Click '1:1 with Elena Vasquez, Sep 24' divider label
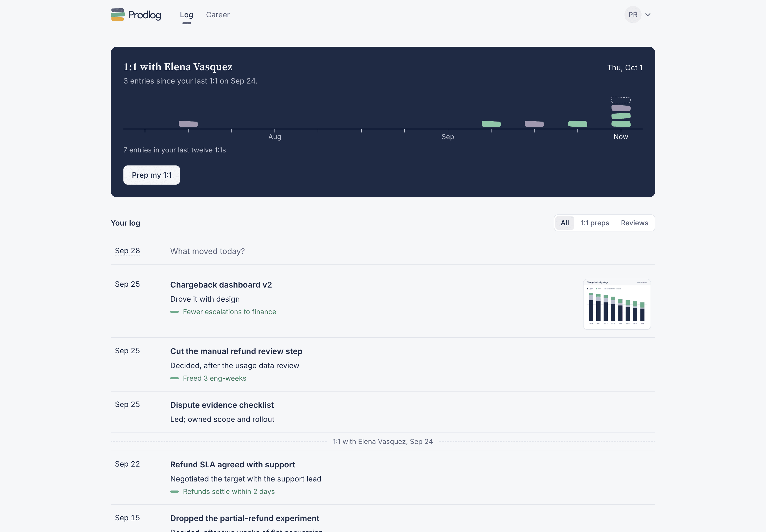The height and width of the screenshot is (532, 766). point(383,442)
